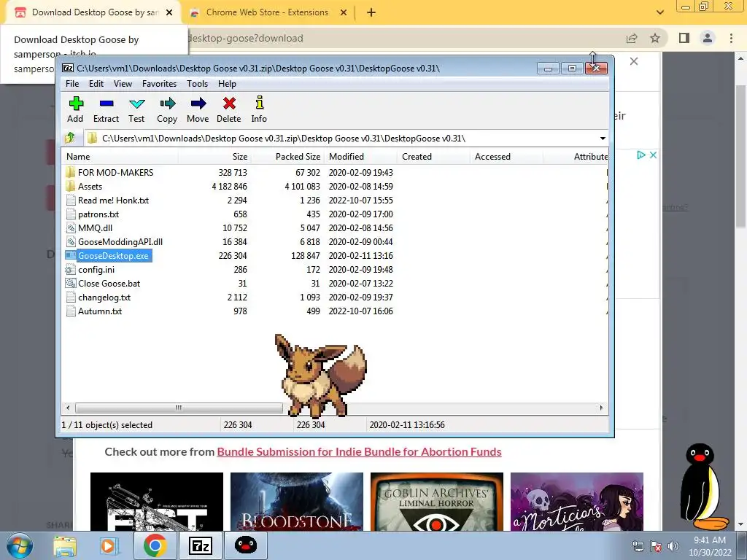This screenshot has width=747, height=560.
Task: Select the changelog.txt file
Action: [x=104, y=297]
